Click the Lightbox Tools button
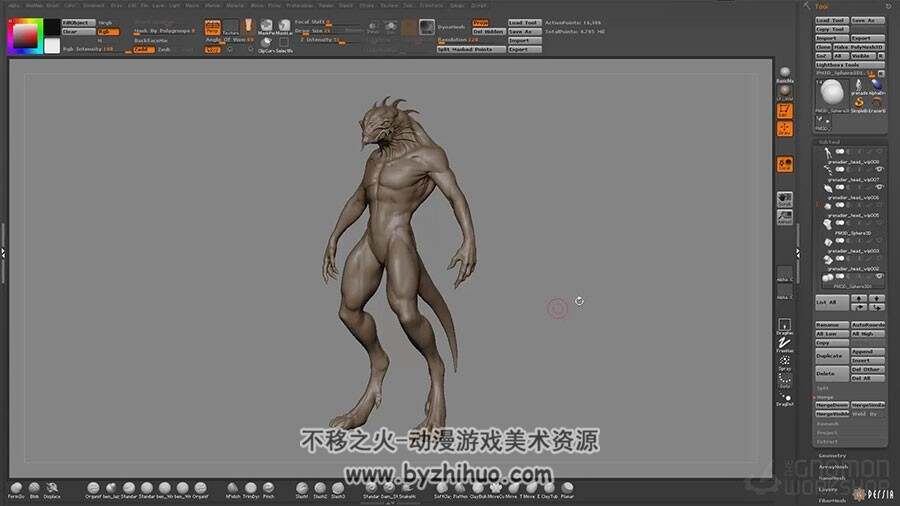This screenshot has width=900, height=506. 849,65
